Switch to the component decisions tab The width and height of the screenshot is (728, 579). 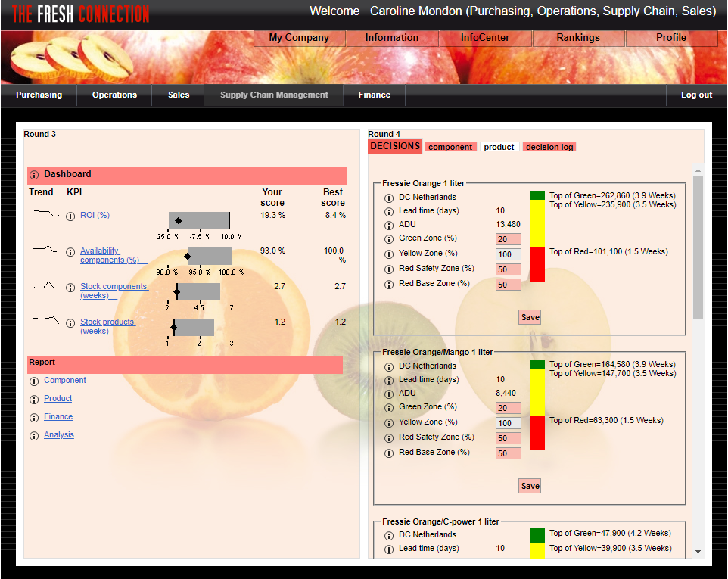click(450, 147)
